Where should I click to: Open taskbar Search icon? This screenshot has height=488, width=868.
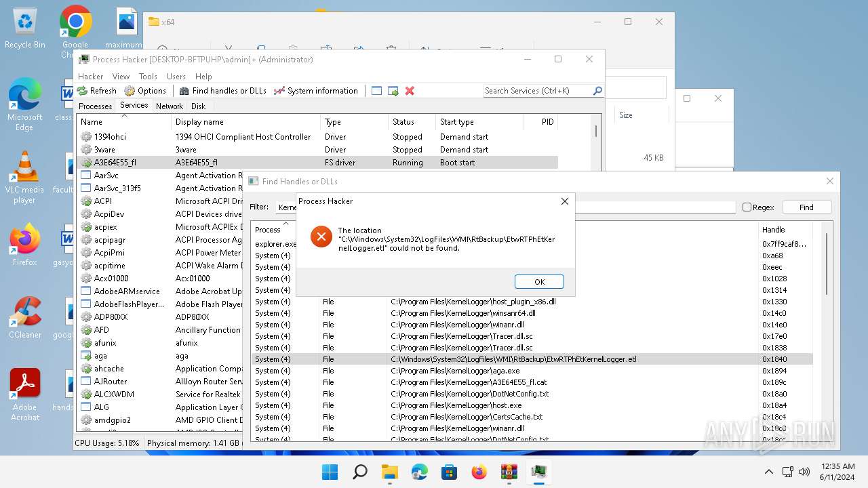pyautogui.click(x=360, y=472)
